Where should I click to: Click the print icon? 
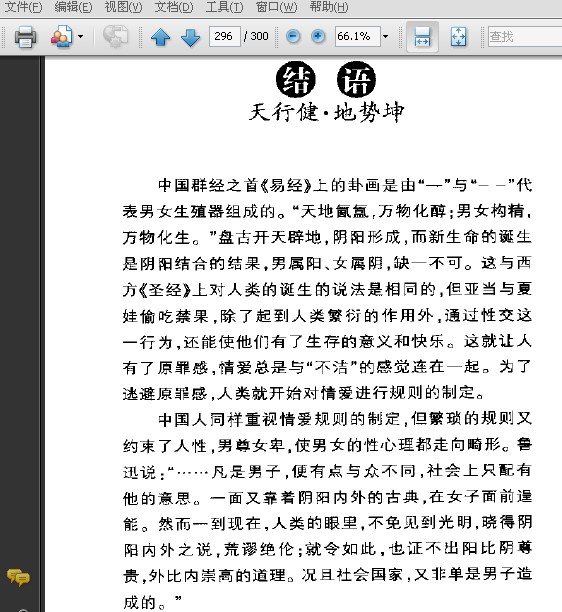click(x=25, y=37)
